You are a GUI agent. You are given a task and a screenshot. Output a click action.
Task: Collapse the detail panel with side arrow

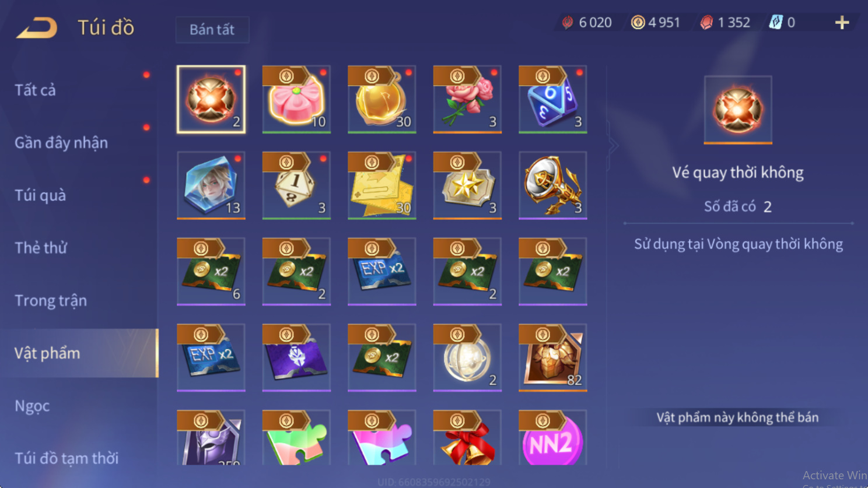(613, 145)
